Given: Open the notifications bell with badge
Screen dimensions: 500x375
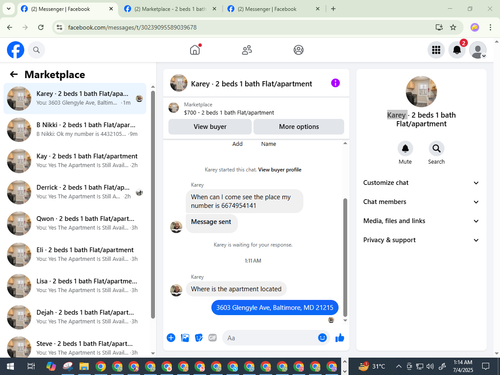Looking at the screenshot, I should (457, 50).
